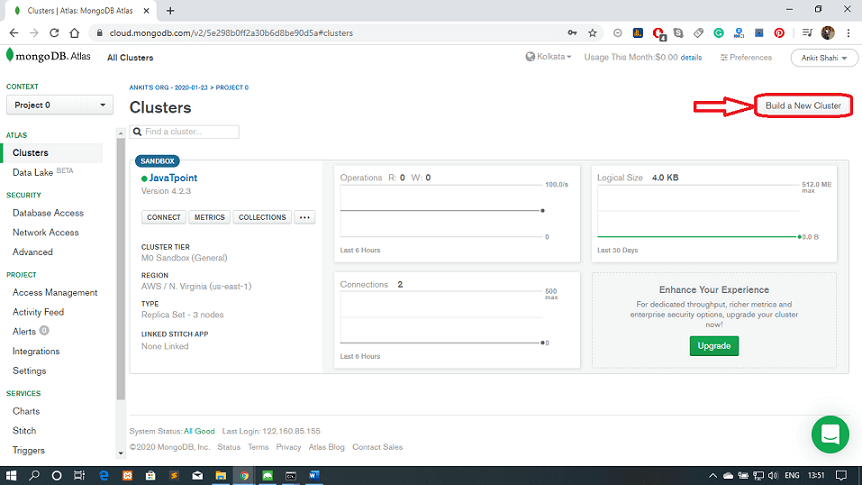Open Database Access in the sidebar
This screenshot has height=485, width=862.
click(x=48, y=213)
